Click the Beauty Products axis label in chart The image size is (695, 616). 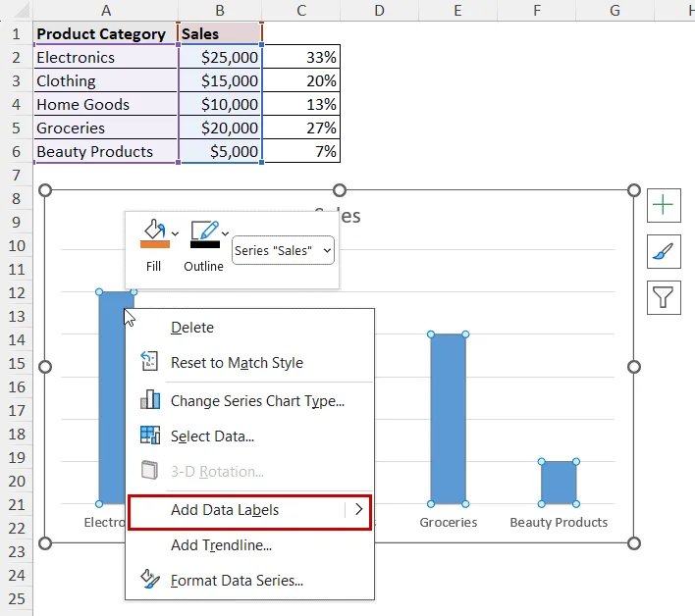[559, 523]
